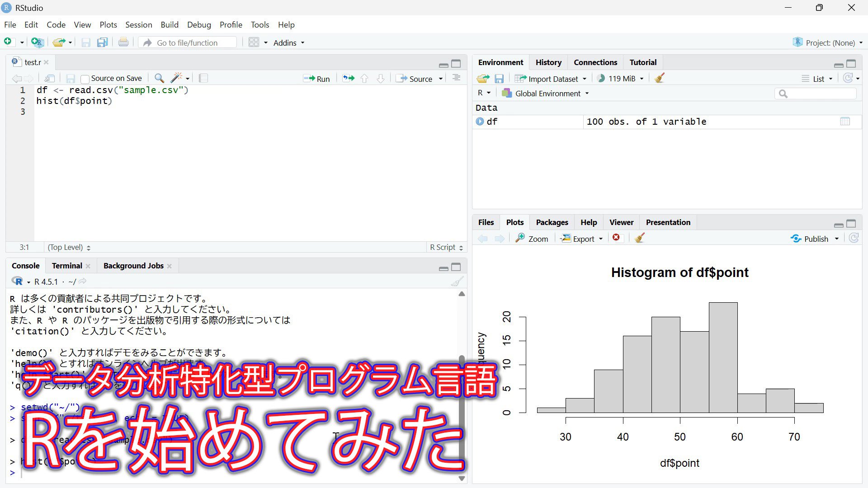The height and width of the screenshot is (488, 868).
Task: Go to next section down arrow
Action: pos(381,79)
